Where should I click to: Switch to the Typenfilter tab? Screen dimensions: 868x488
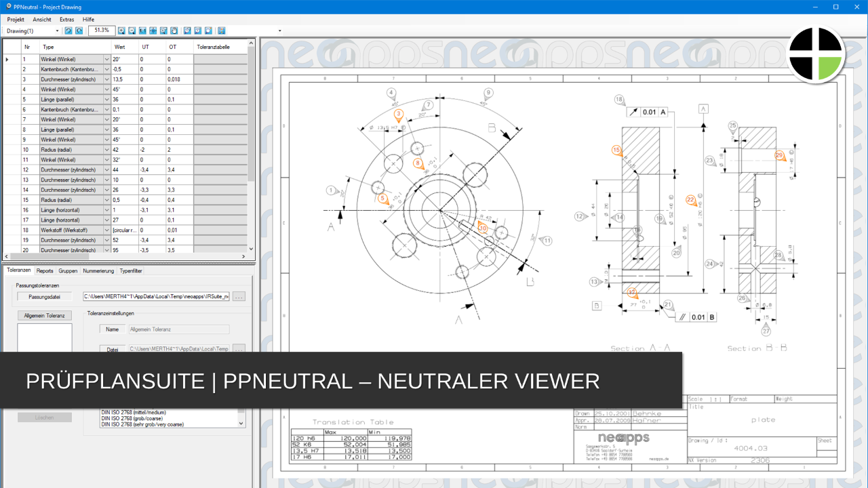coord(131,270)
